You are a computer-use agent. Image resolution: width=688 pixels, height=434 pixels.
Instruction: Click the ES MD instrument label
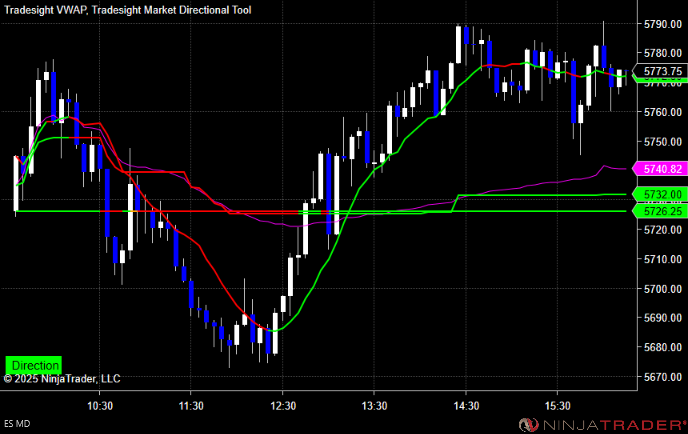17,423
